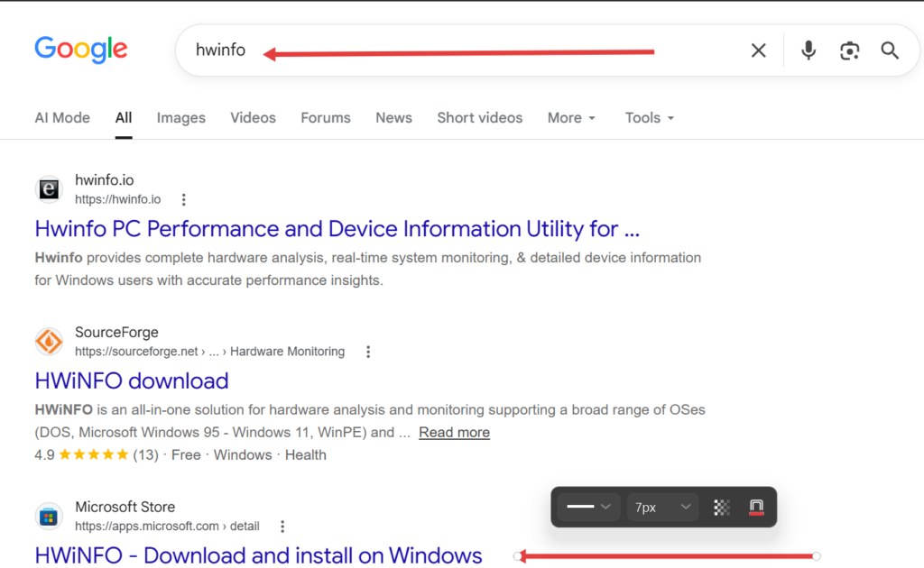The height and width of the screenshot is (568, 924).
Task: Click the https://hwinfo.io URL text
Action: pyautogui.click(x=118, y=199)
